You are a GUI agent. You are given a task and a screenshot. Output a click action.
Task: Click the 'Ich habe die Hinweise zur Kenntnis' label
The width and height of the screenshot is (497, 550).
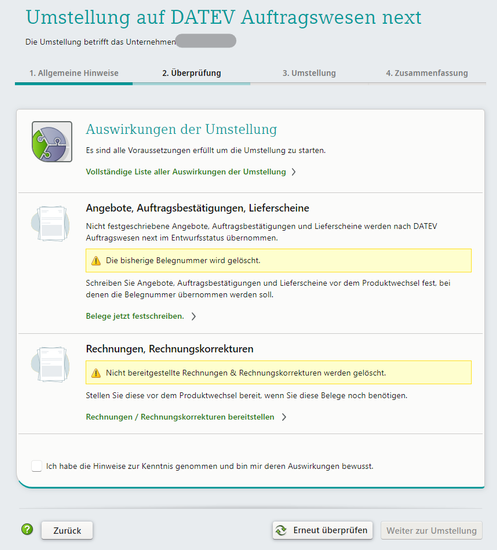(x=210, y=466)
